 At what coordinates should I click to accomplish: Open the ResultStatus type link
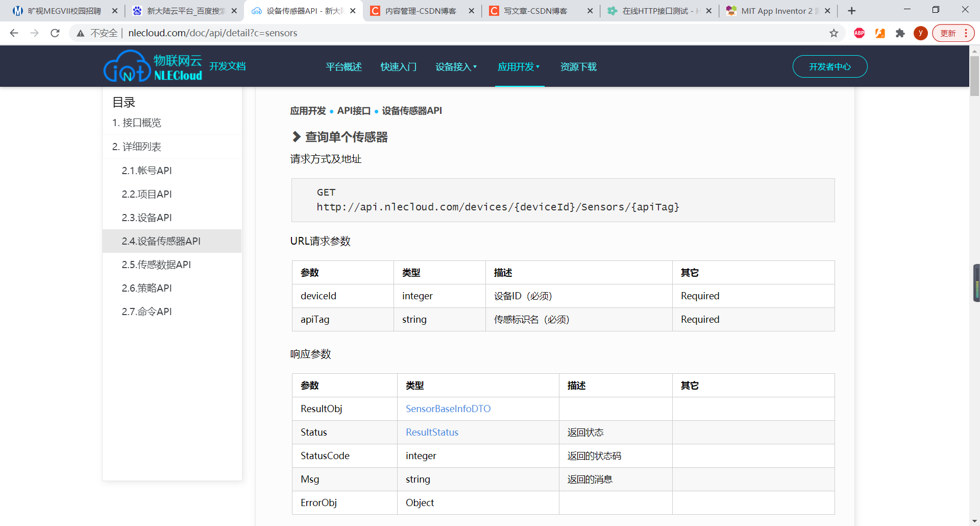pyautogui.click(x=432, y=433)
